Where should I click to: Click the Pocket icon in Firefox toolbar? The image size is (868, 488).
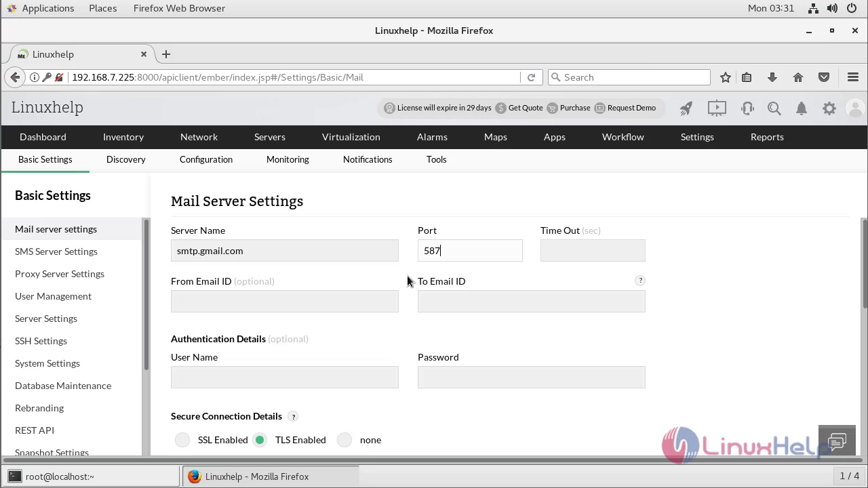pos(824,77)
